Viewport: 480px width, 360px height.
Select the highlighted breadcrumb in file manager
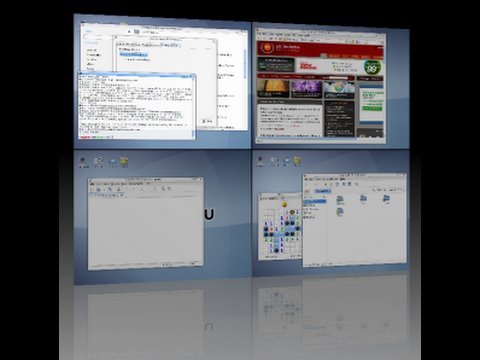pyautogui.click(x=322, y=191)
